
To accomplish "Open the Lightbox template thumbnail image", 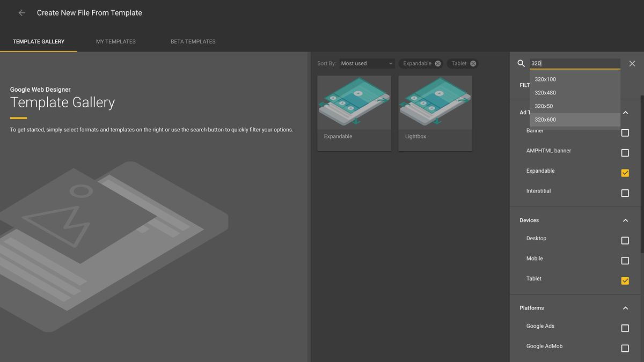I will 435,102.
